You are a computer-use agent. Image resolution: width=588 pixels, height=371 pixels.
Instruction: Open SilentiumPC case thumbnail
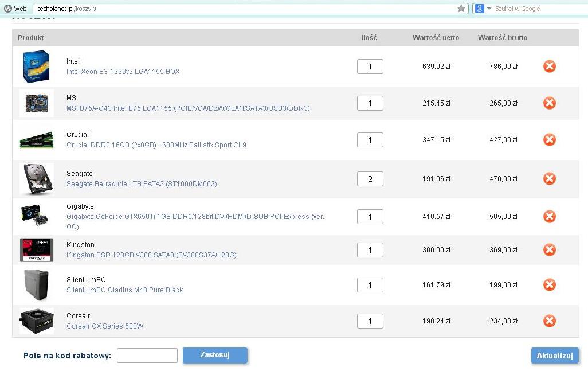coord(36,285)
